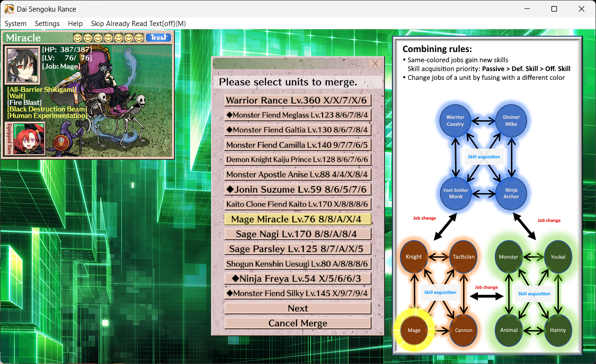Click the Hanny job node
596x364 pixels.
click(558, 330)
